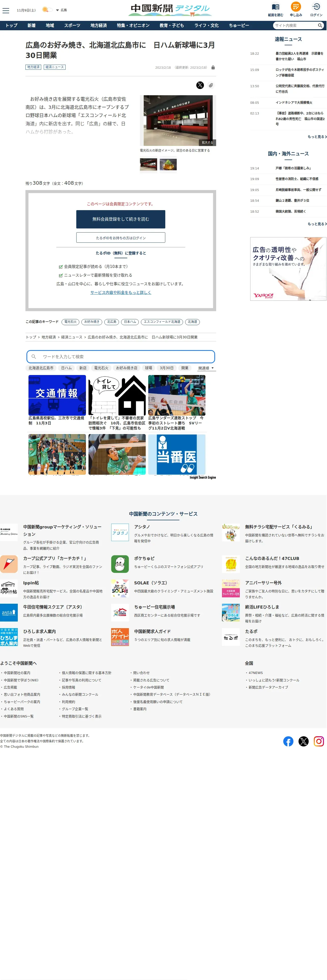The height and width of the screenshot is (980, 327).
Task: Expand もっと見る under 国内・海外ニュース
Action: pos(317,224)
